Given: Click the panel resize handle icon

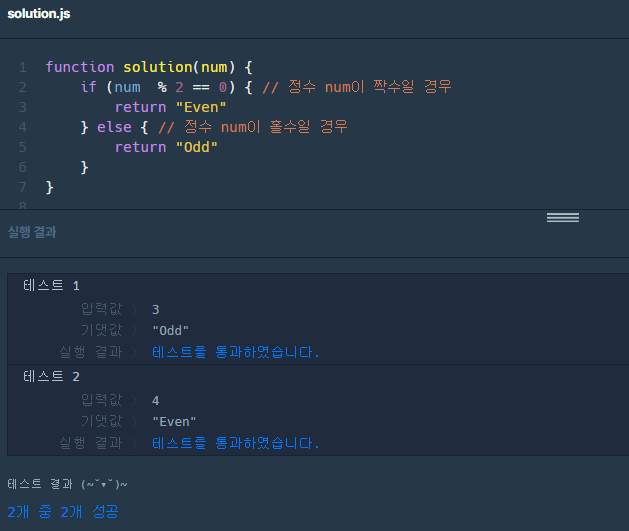Looking at the screenshot, I should pyautogui.click(x=562, y=217).
